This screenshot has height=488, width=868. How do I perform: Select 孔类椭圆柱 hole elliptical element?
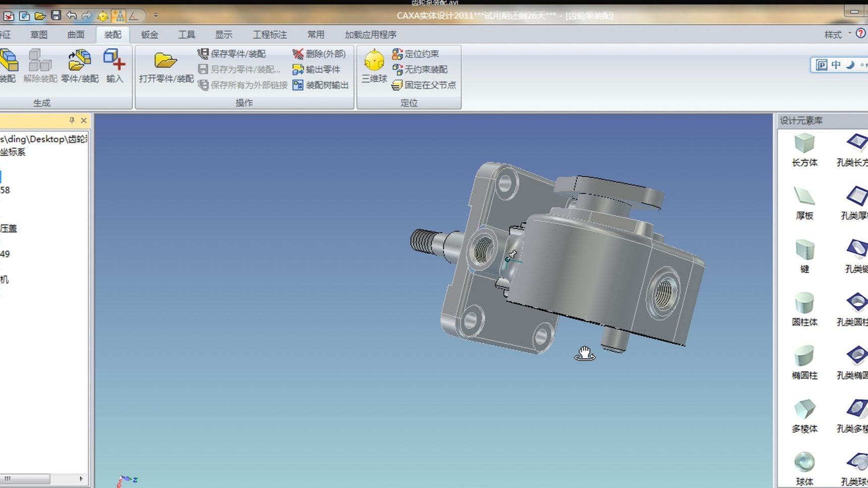[853, 363]
